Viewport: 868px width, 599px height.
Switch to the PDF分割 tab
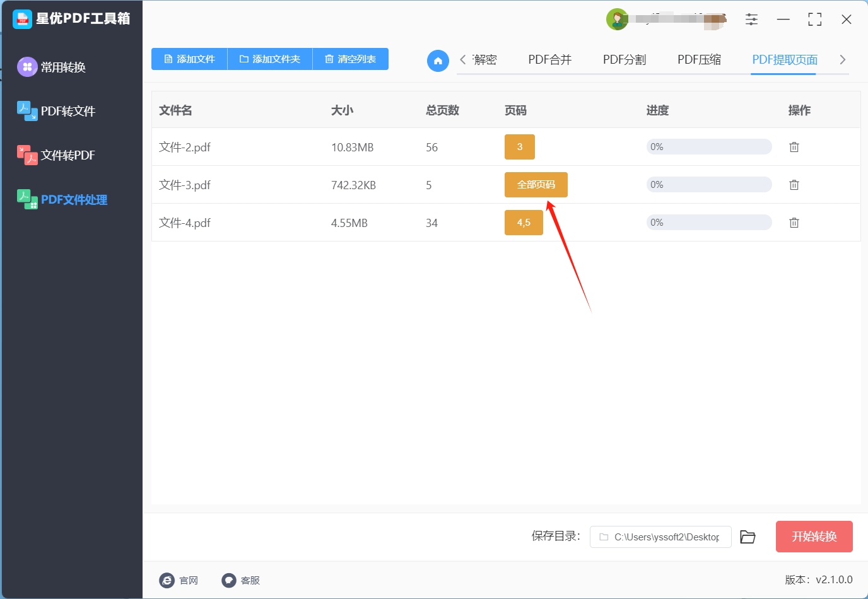tap(625, 60)
